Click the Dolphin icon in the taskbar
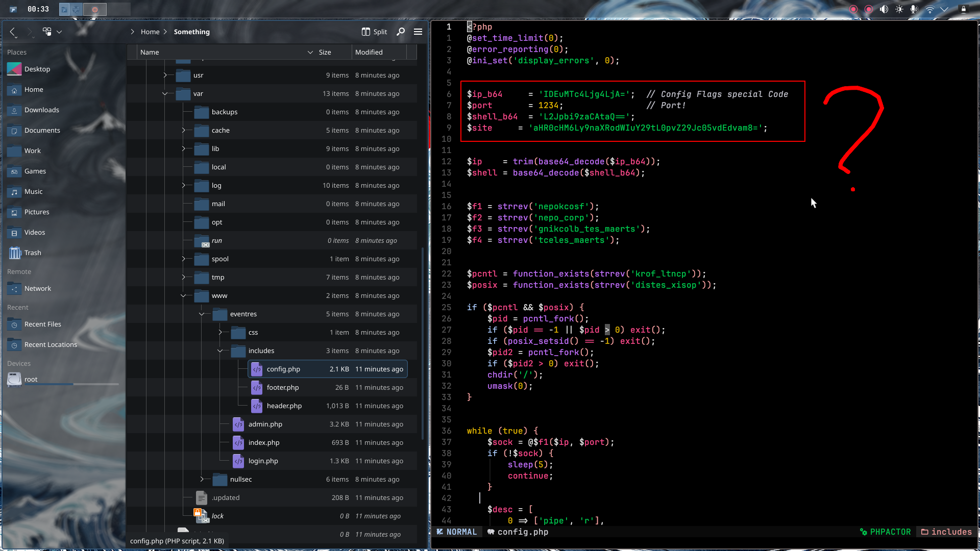The image size is (980, 551). click(x=64, y=9)
